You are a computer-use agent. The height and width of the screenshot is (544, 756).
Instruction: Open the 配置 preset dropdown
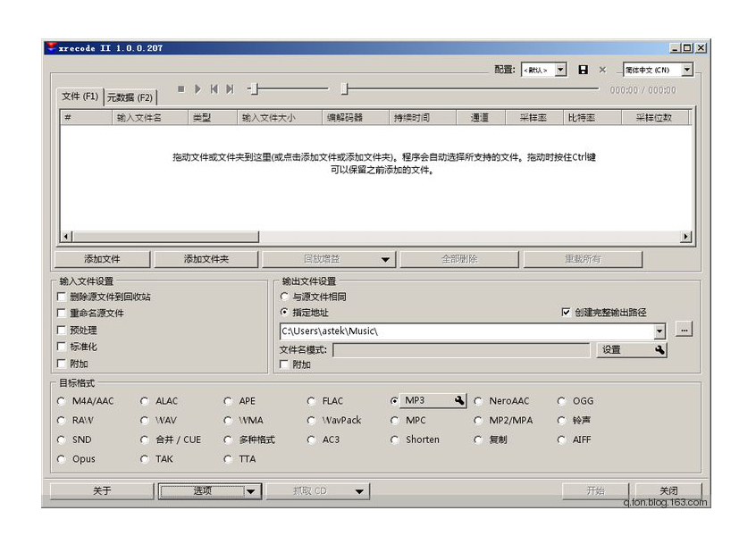pyautogui.click(x=561, y=69)
